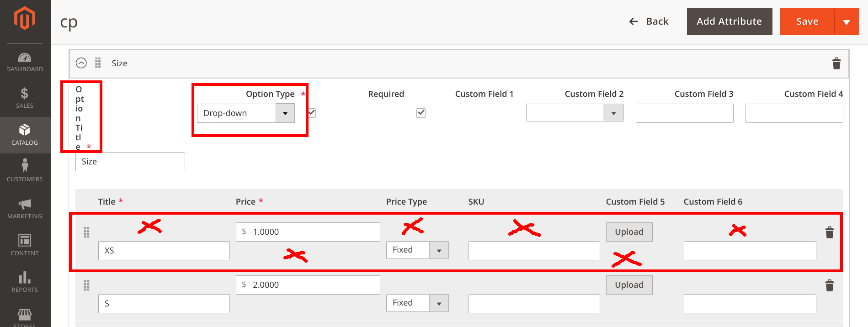Click the Save button
The height and width of the screenshot is (327, 868).
(807, 21)
